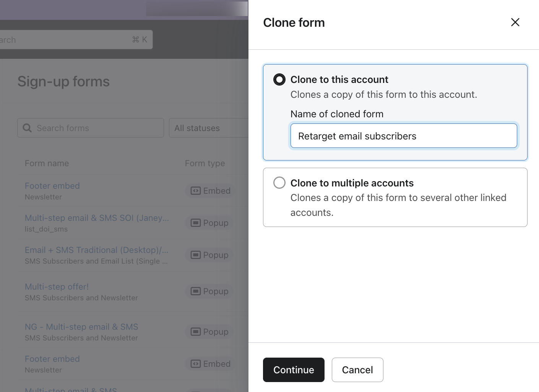This screenshot has height=392, width=539.
Task: Cancel the clone operation
Action: coord(357,369)
